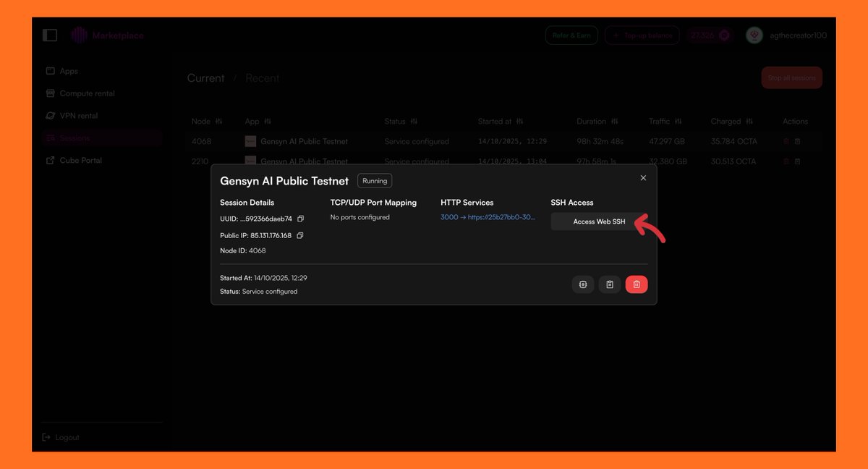The image size is (868, 469).
Task: Click node number 4068 in the table
Action: [201, 141]
